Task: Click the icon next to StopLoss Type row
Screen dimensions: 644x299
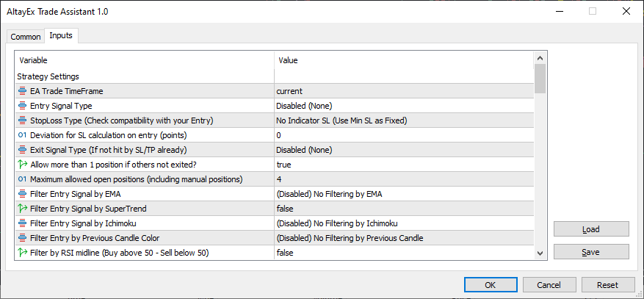Action: click(23, 120)
